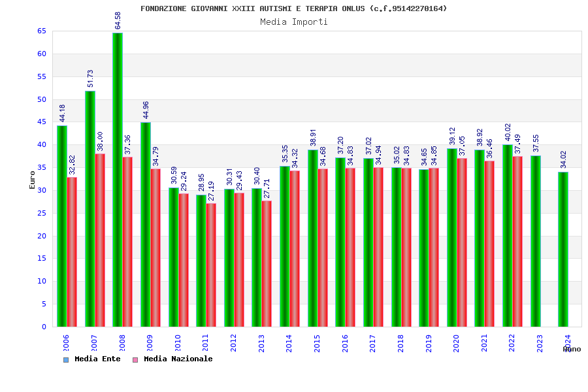Click the 'Media Ente' legend label
588x392 pixels.
tap(97, 359)
